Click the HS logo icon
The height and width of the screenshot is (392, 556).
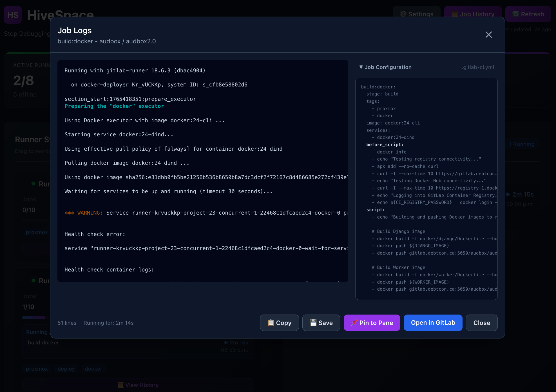(13, 15)
